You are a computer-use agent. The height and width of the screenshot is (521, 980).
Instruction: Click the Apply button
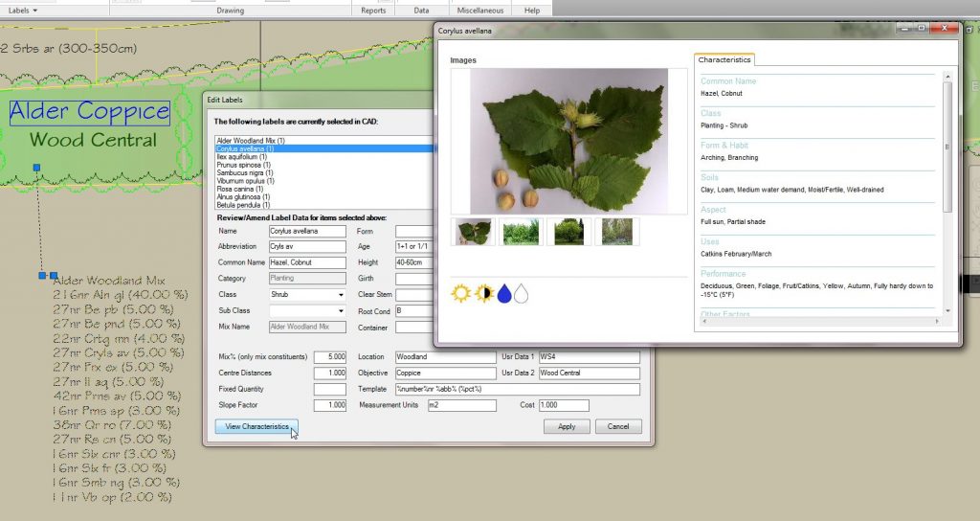pyautogui.click(x=567, y=426)
